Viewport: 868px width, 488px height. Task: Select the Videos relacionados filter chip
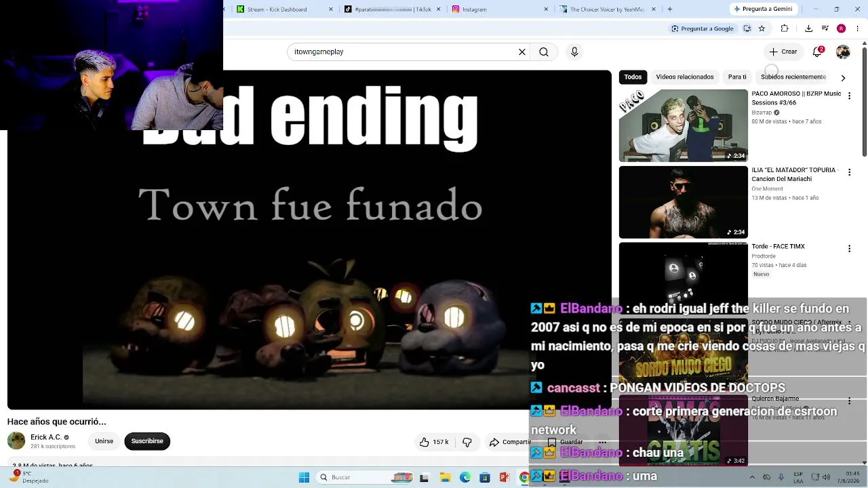click(x=685, y=77)
